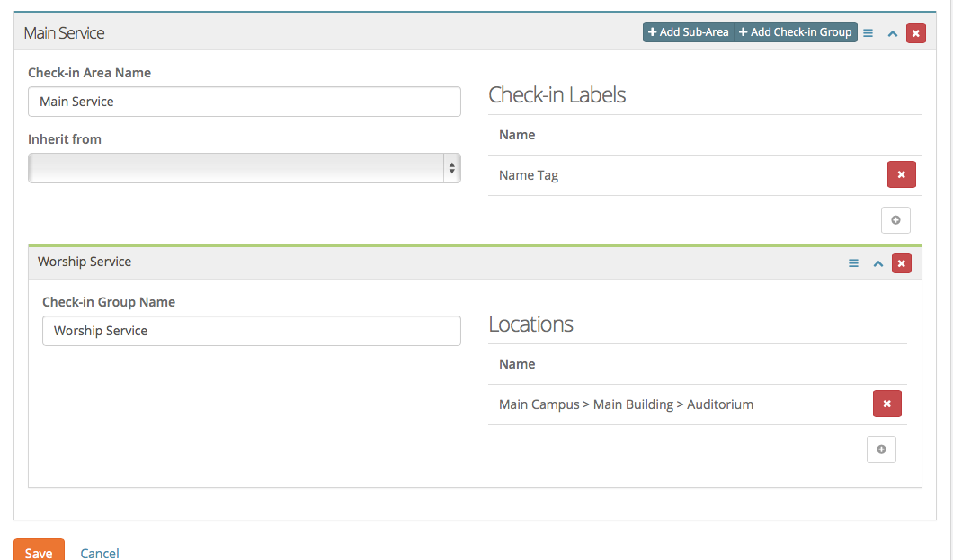
Task: Open the reorder menu on Main Service panel
Action: click(x=868, y=32)
